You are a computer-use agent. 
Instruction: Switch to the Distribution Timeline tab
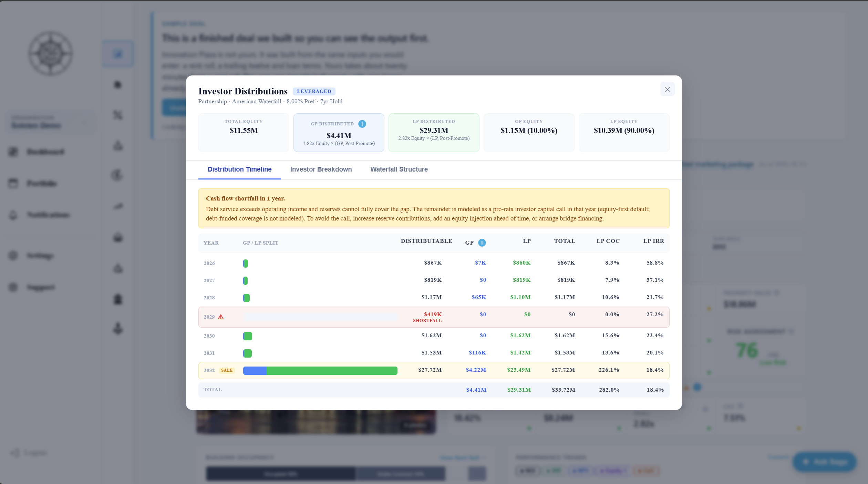(x=240, y=169)
